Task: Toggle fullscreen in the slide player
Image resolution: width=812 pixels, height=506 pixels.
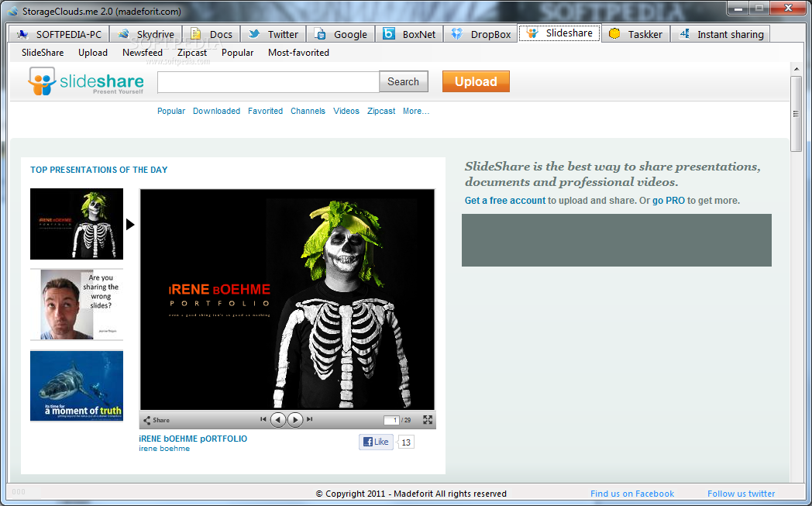Action: click(x=428, y=419)
